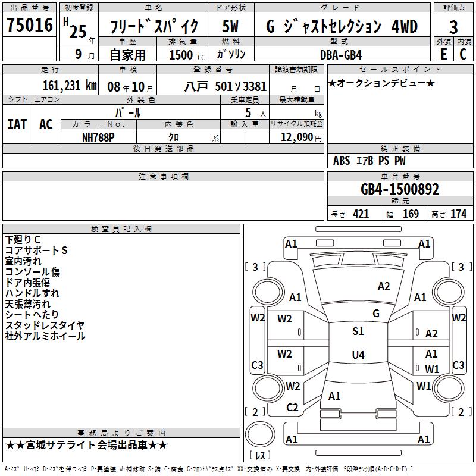The width and height of the screenshot is (476, 476).
Task: Select the model code DBA-GB4
Action: click(x=341, y=55)
